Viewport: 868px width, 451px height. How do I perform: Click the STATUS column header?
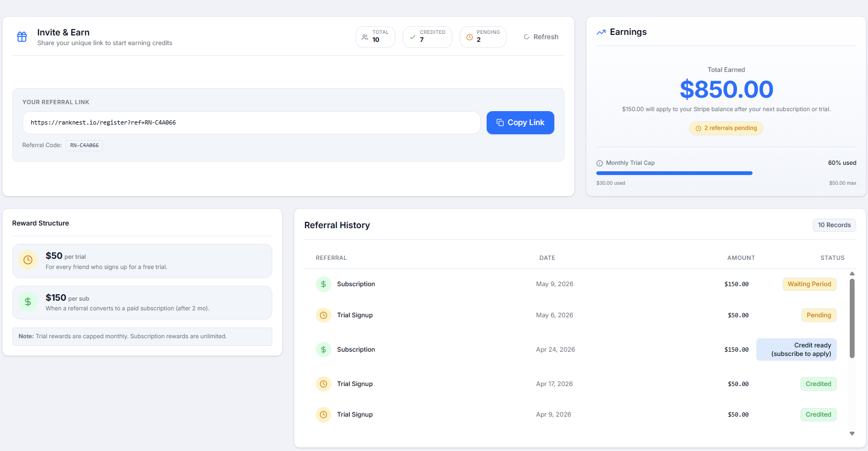click(x=833, y=258)
